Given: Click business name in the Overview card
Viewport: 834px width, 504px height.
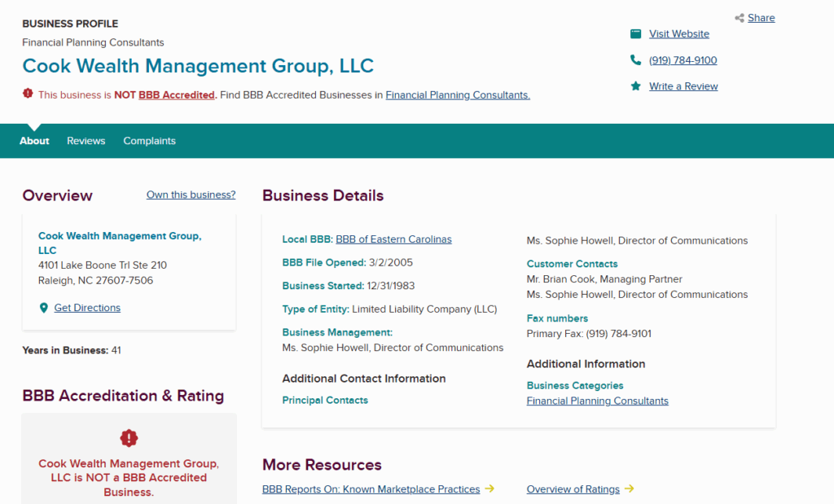Looking at the screenshot, I should [120, 243].
